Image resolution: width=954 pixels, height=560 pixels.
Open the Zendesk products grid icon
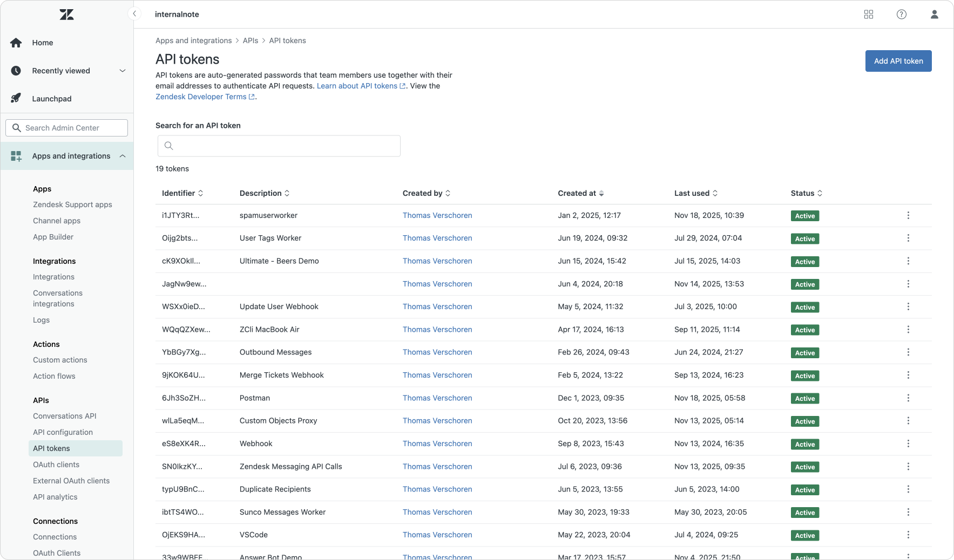click(868, 15)
